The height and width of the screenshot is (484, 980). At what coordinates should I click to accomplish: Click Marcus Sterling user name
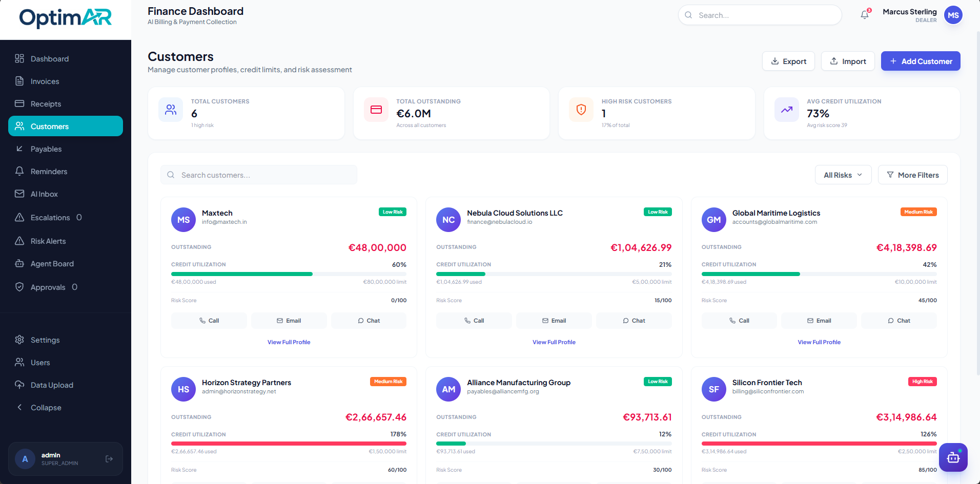tap(910, 12)
